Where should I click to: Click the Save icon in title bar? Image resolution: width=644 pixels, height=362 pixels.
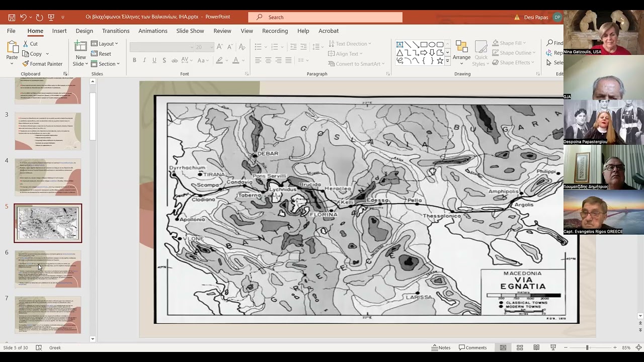tap(12, 17)
